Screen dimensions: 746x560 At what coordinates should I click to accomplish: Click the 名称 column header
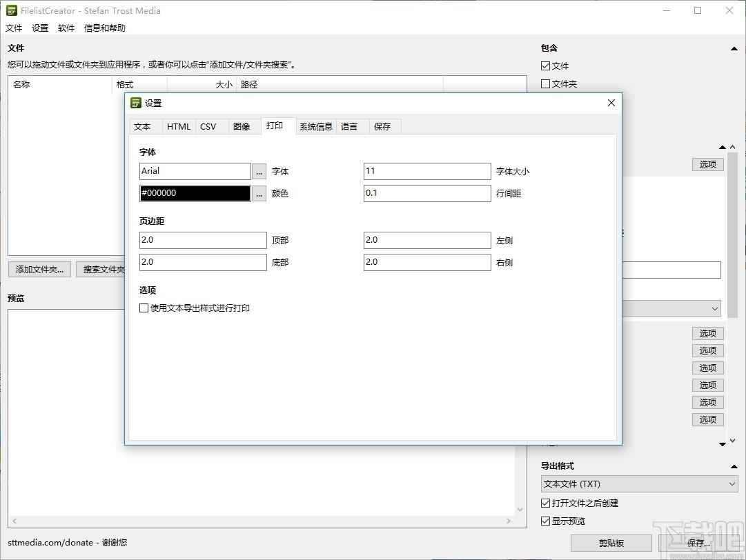[61, 84]
